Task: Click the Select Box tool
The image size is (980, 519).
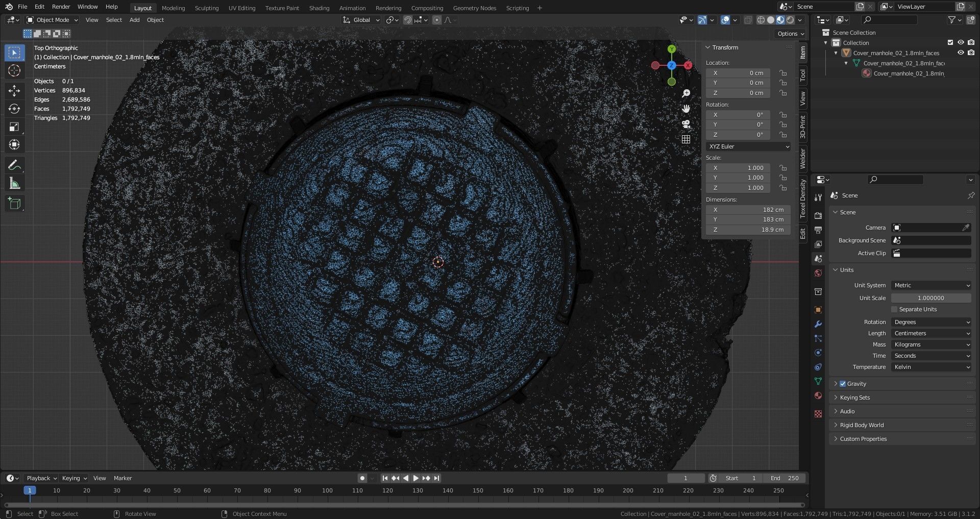Action: [14, 53]
